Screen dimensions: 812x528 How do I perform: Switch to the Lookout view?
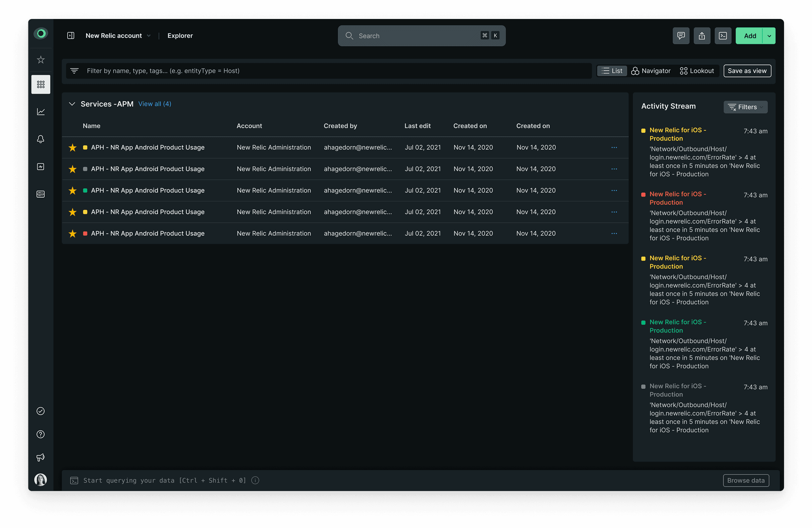tap(697, 71)
